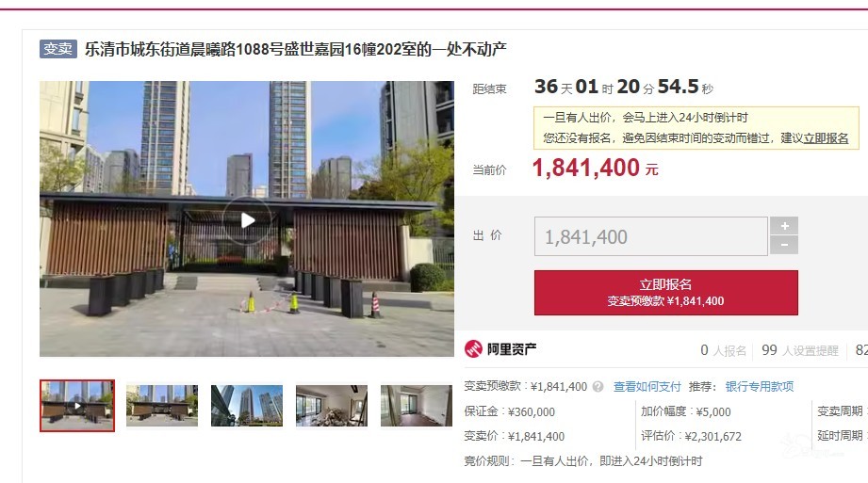Click the current price 1,841,400 元
Image resolution: width=868 pixels, height=483 pixels.
[595, 168]
